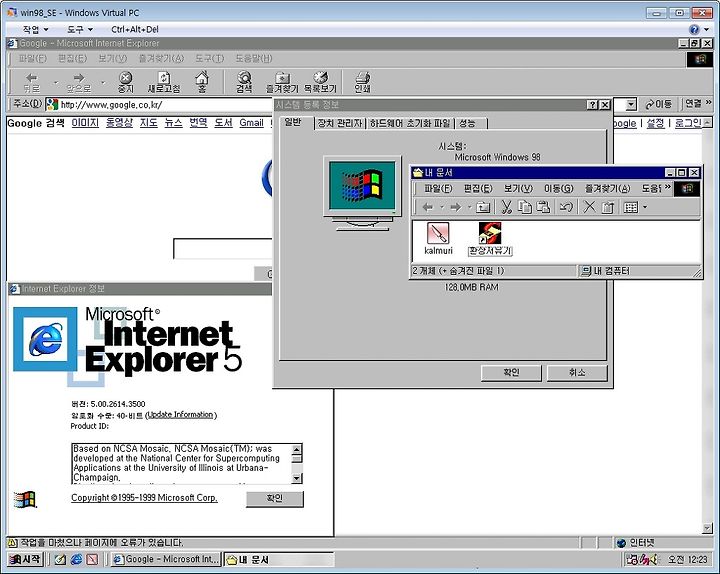Click the Cut scissors icon in 내 문서

506,208
